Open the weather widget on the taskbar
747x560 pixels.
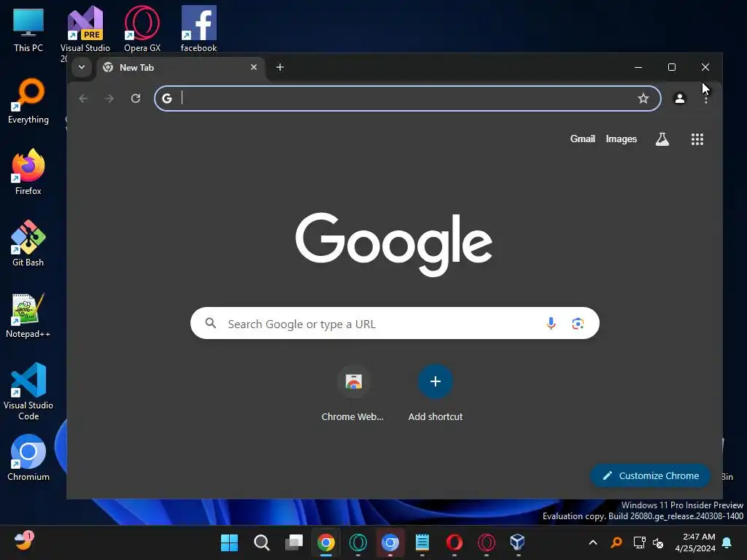coord(23,542)
